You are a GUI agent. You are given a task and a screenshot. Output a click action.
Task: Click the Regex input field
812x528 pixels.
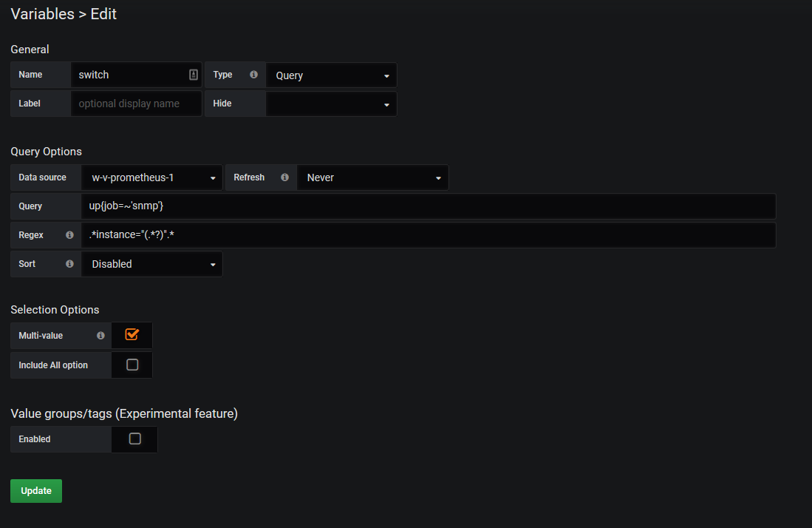click(x=429, y=234)
